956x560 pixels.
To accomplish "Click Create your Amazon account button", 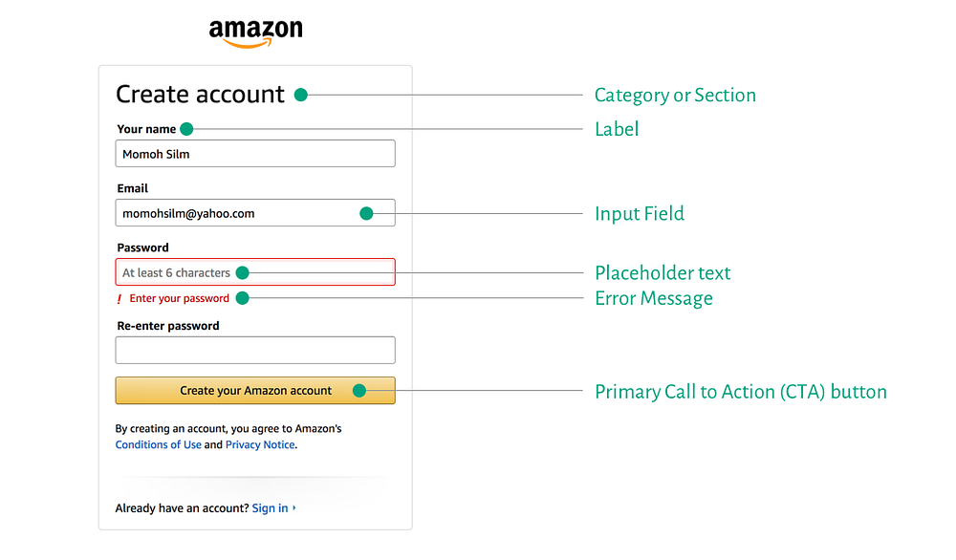I will 255,391.
